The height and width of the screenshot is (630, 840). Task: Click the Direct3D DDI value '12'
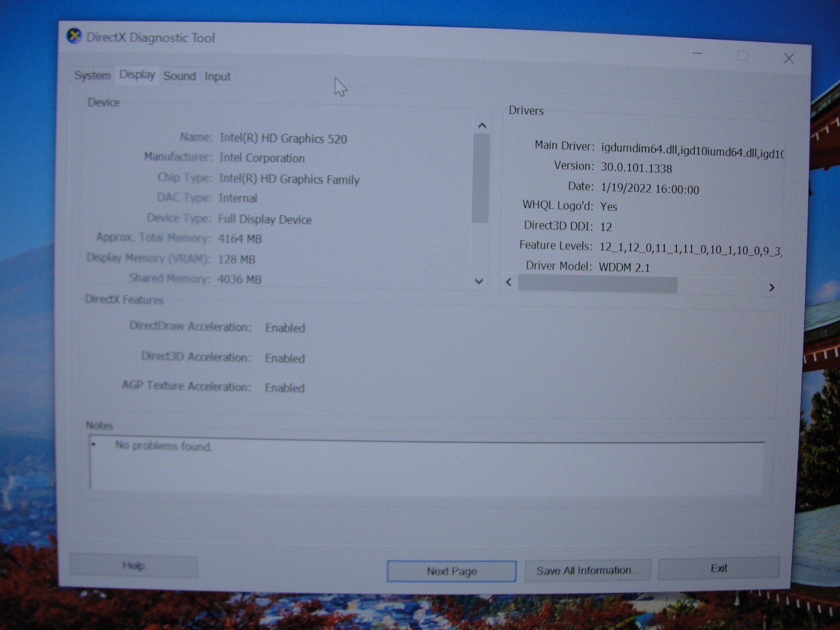[x=606, y=227]
